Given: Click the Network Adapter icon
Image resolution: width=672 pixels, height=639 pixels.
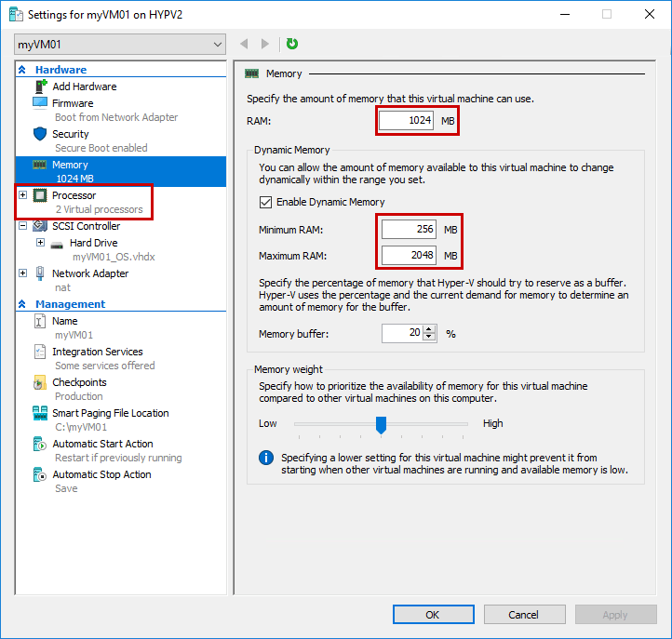Looking at the screenshot, I should tap(40, 273).
